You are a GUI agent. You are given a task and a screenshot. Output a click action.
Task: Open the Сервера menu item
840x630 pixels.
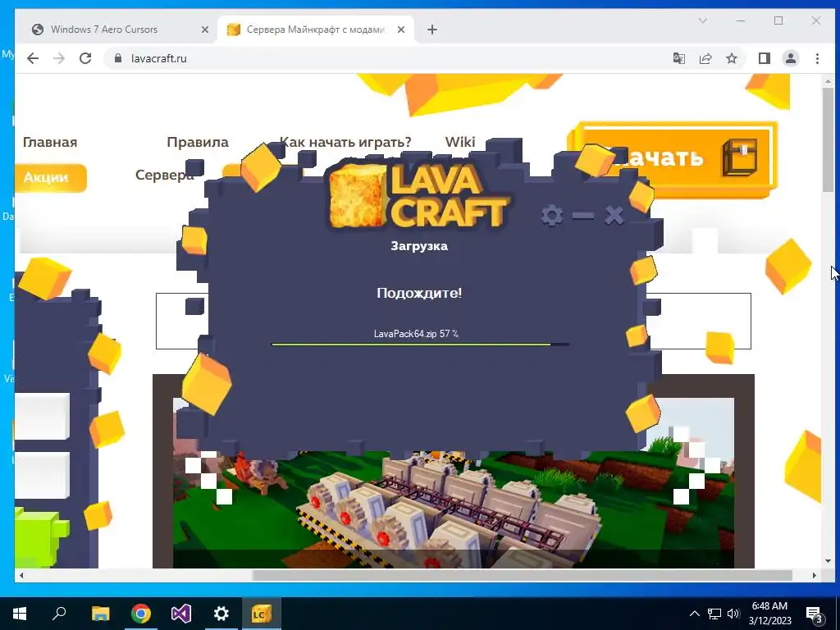[164, 176]
